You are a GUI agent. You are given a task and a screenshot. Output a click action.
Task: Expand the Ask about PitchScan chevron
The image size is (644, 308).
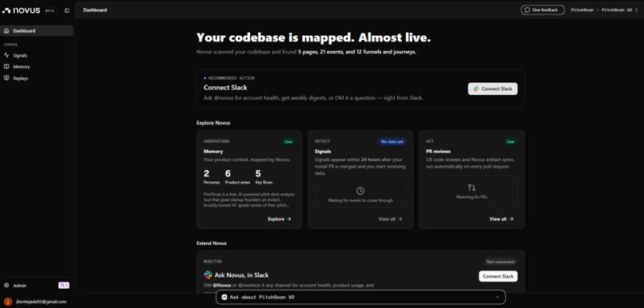(x=497, y=297)
